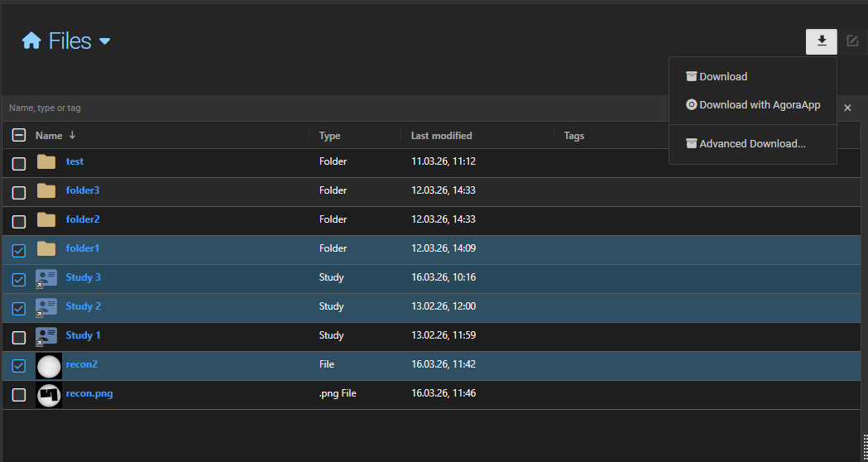Open Advanced Download... menu entry
This screenshot has height=462, width=868.
coord(751,144)
